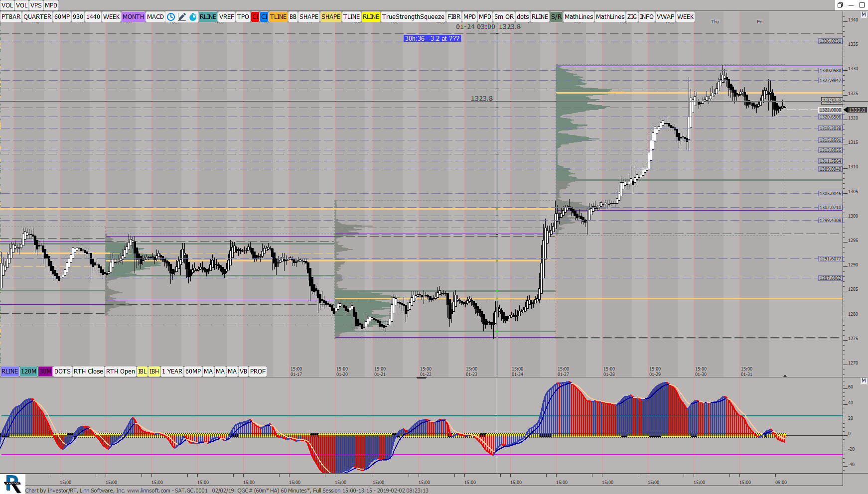Click the blue '30h:36 -3.2 at ???' label
The height and width of the screenshot is (494, 868).
[432, 38]
